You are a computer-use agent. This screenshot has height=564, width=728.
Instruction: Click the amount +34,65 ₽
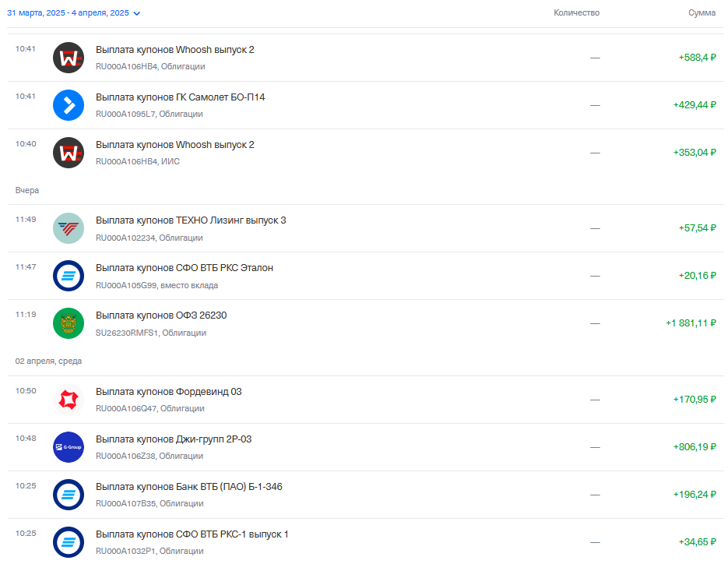[698, 541]
